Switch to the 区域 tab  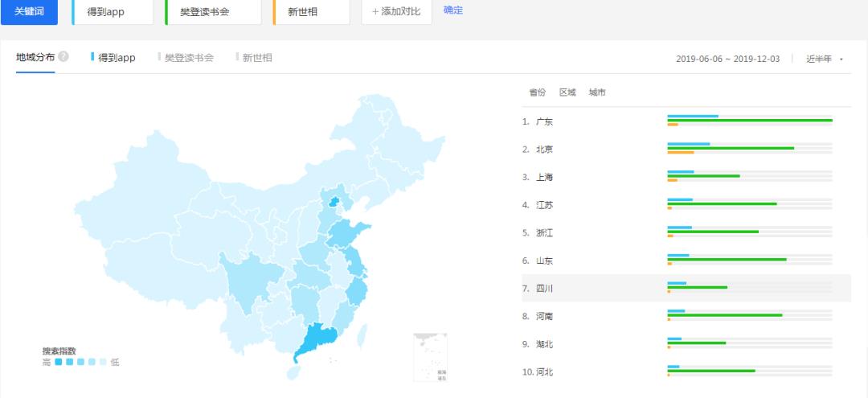point(567,92)
